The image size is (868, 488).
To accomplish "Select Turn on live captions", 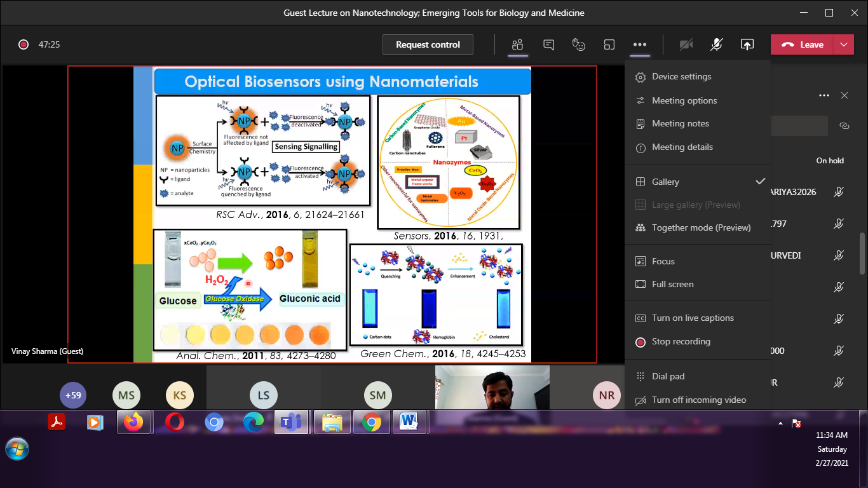I will tap(693, 318).
